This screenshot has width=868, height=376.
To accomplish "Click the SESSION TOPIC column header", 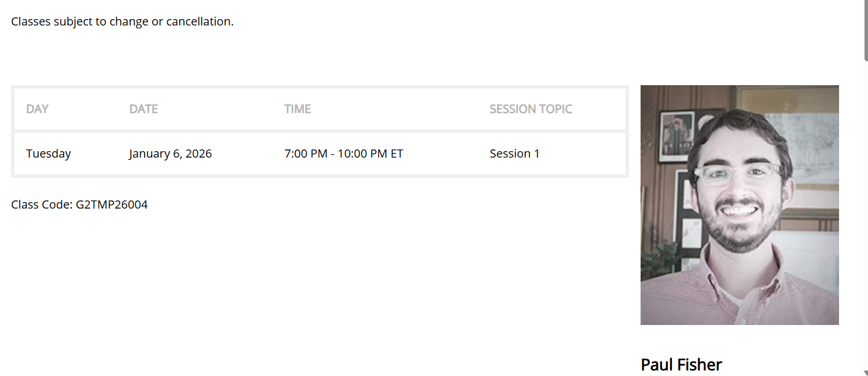I will pos(531,109).
